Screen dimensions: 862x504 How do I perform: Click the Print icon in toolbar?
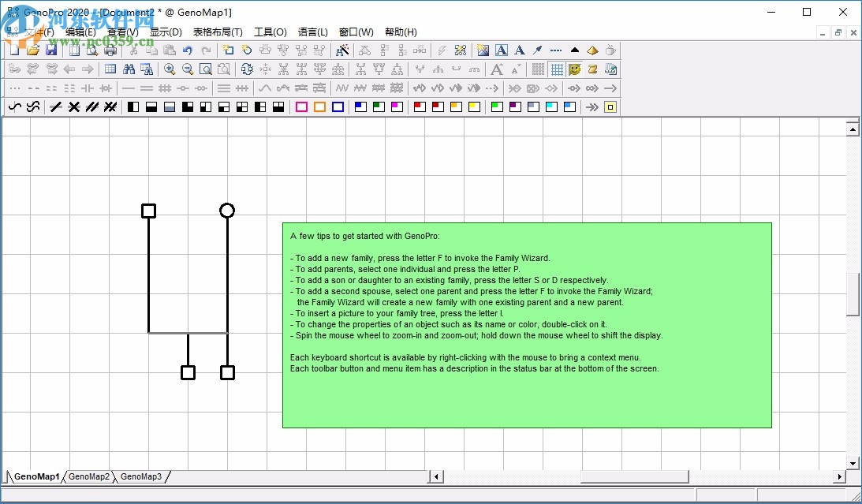(110, 50)
